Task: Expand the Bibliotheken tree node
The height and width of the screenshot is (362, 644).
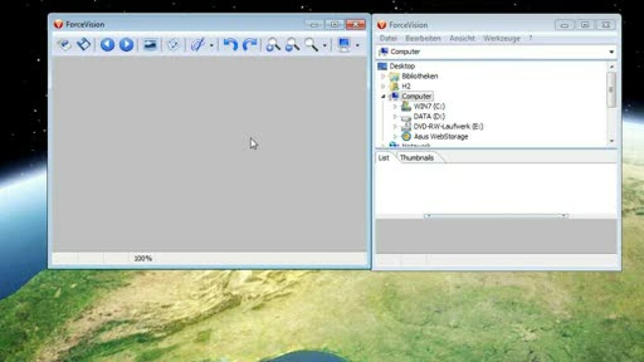Action: point(383,76)
